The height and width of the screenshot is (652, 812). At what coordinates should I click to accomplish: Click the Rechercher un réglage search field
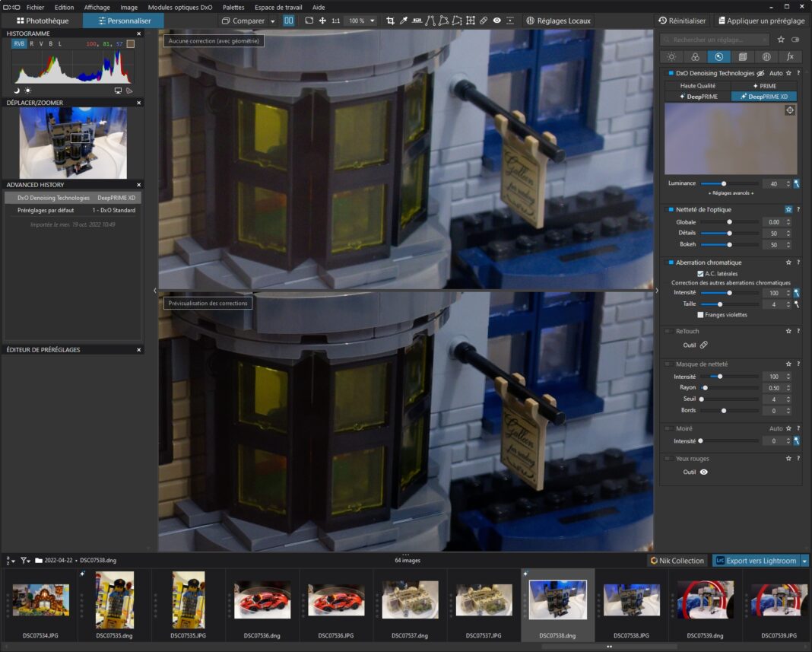coord(715,40)
